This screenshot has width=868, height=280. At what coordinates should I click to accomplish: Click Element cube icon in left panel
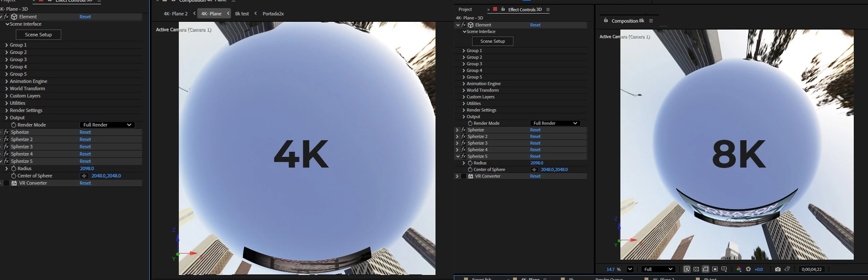pyautogui.click(x=14, y=17)
